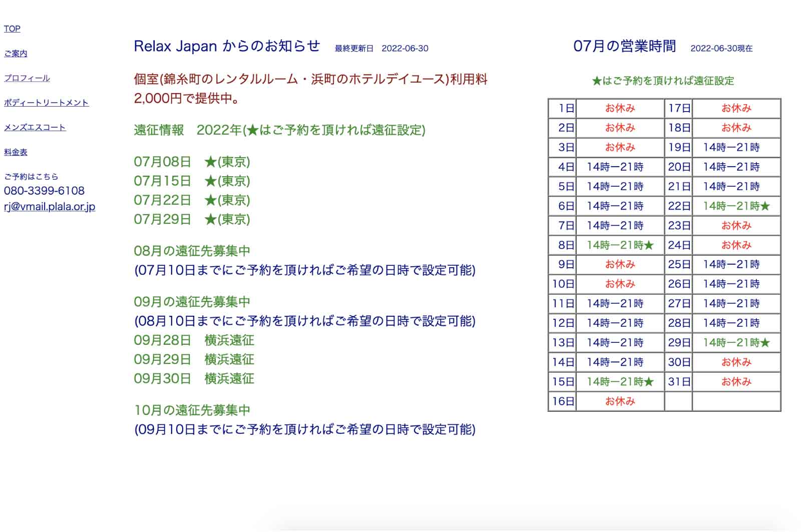Click the 07月10日までに reservation note
801x532 pixels.
pos(305,270)
